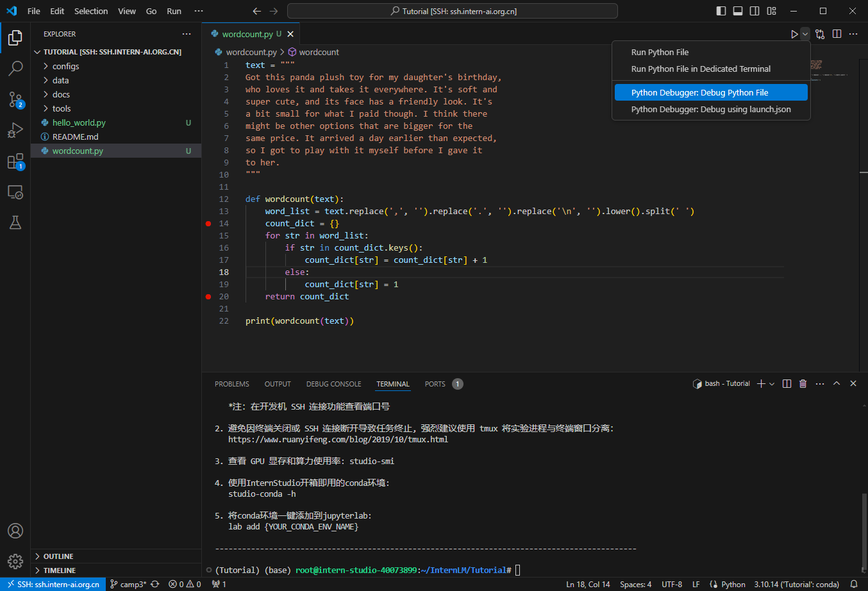This screenshot has width=868, height=591.
Task: Toggle primary side bar layout icon
Action: 721,11
